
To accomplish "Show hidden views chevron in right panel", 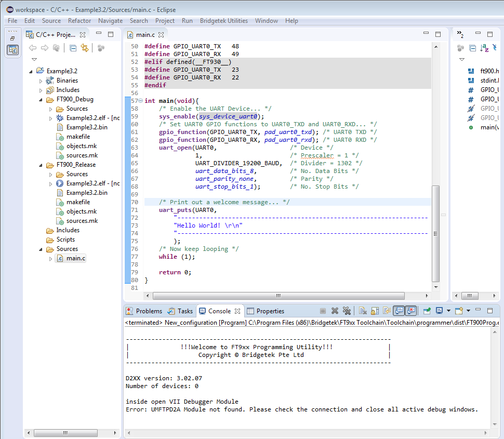I will click(460, 34).
